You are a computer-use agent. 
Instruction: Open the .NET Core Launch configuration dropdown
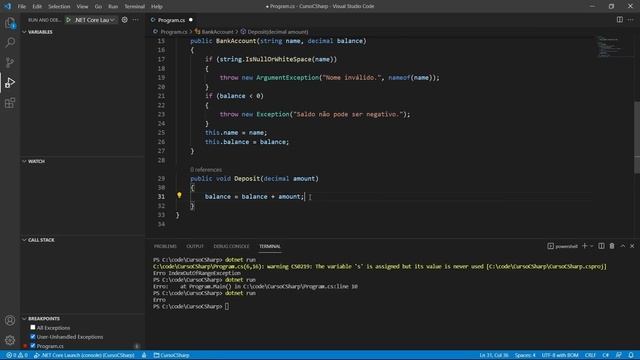coord(95,20)
